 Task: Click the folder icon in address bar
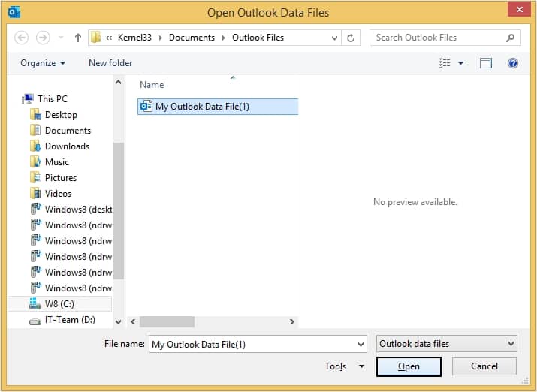(96, 38)
